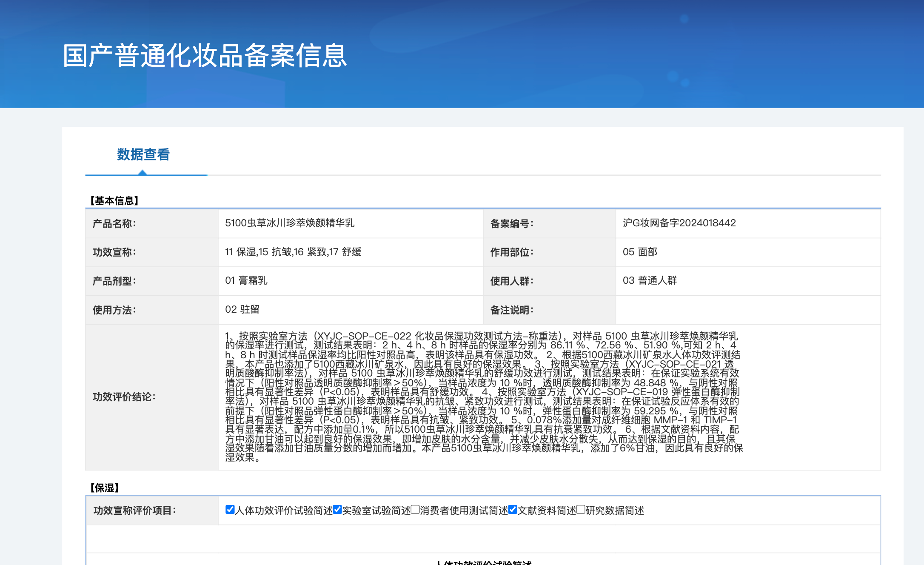Enable the 消费者使用测试简述 checkbox
Viewport: 924px width, 565px height.
(415, 510)
